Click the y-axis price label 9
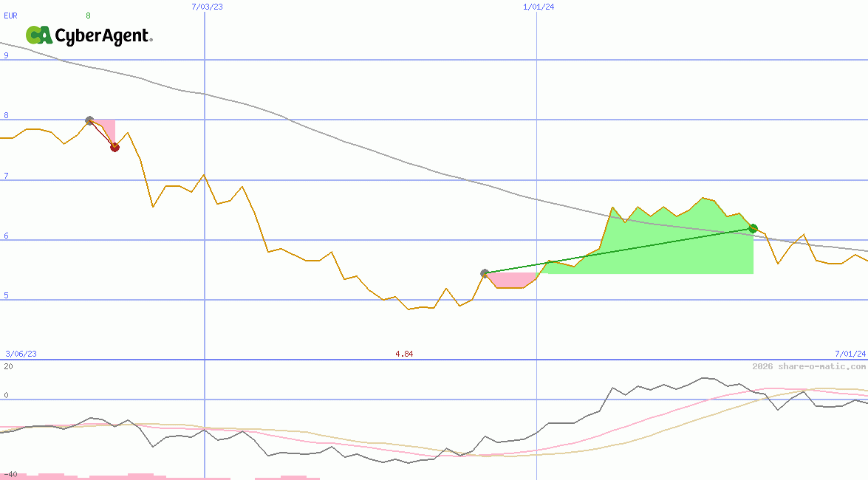 pyautogui.click(x=6, y=55)
